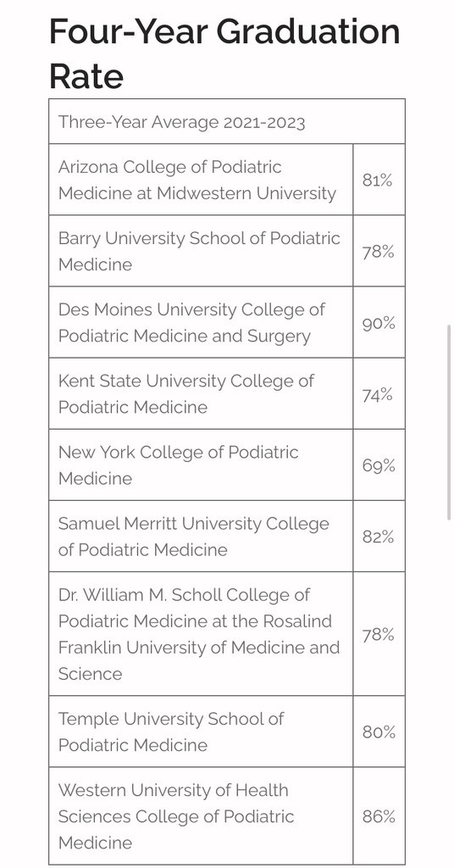Click the Des Moines University College row
This screenshot has width=454, height=868.
(227, 322)
